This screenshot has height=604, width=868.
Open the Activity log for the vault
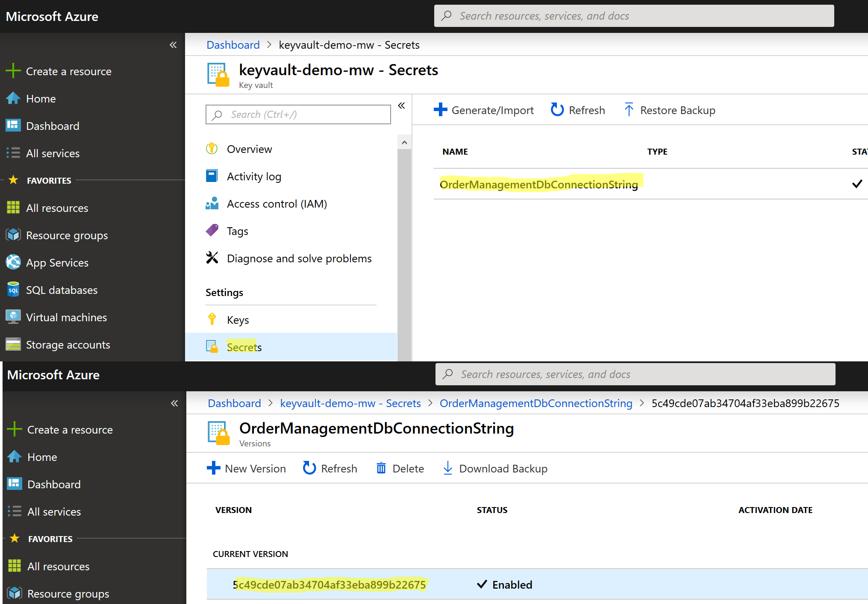point(254,176)
